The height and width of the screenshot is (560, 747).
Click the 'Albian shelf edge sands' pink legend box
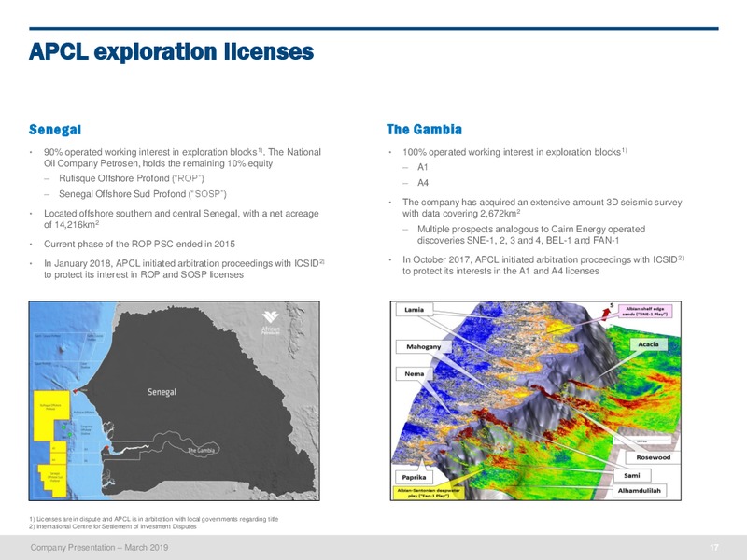click(x=646, y=312)
